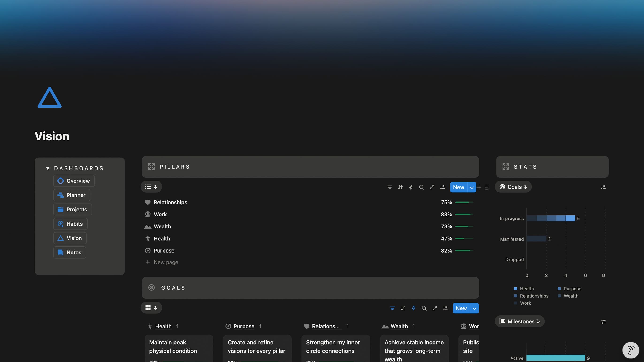This screenshot has height=362, width=644.
Task: Click the sort icon in Pillars toolbar
Action: click(x=400, y=187)
